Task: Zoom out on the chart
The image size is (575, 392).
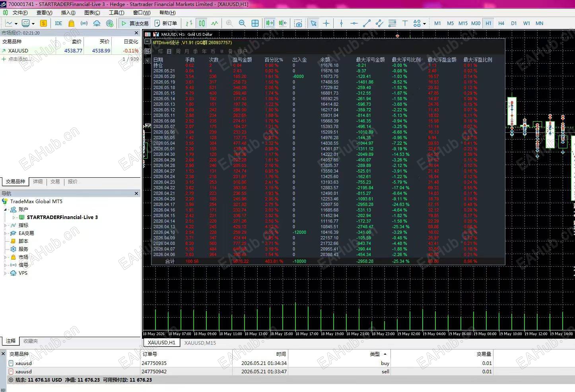Action: (242, 23)
